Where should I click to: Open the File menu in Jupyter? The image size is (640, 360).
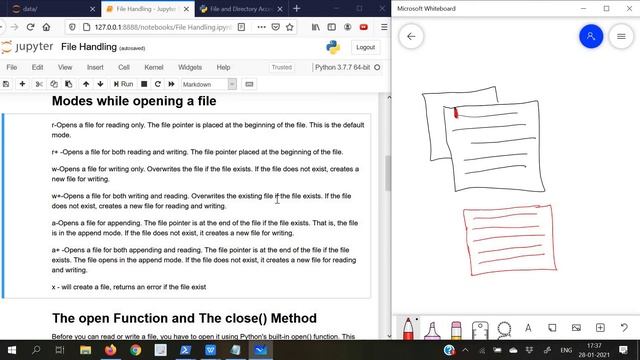pyautogui.click(x=12, y=67)
